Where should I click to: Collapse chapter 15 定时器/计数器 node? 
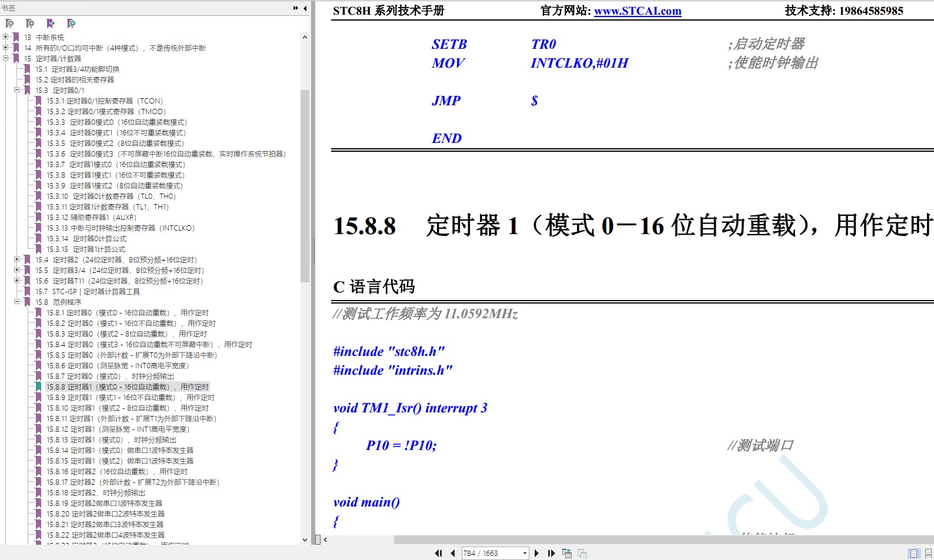coord(6,58)
